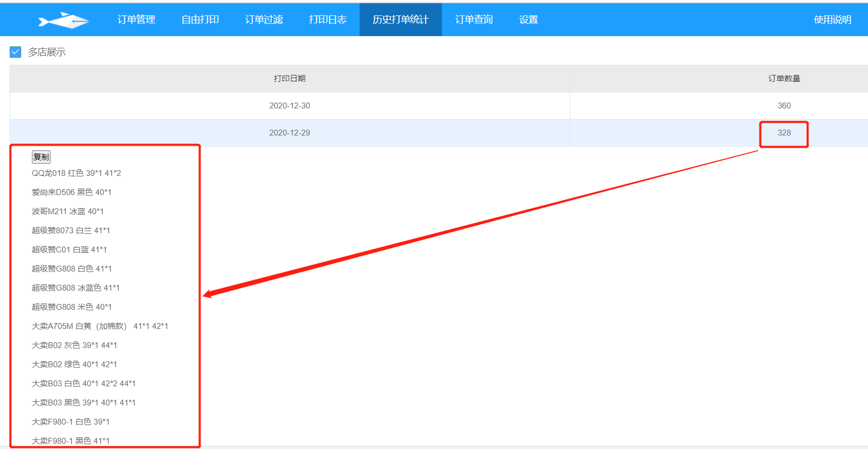Select the 大卖A705M 白黄 item line
This screenshot has width=868, height=449.
[x=100, y=326]
